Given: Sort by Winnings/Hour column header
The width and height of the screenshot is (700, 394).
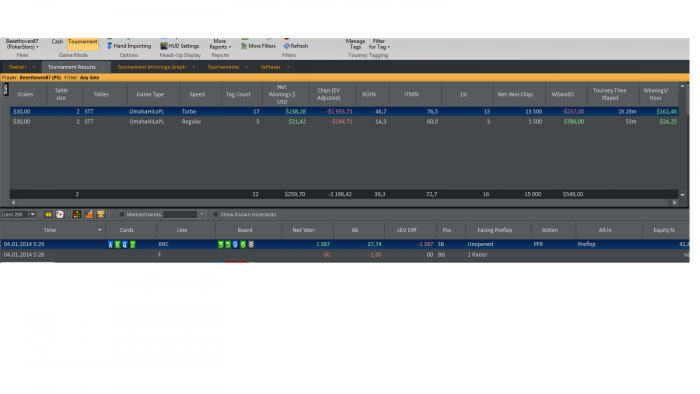Looking at the screenshot, I should 656,95.
